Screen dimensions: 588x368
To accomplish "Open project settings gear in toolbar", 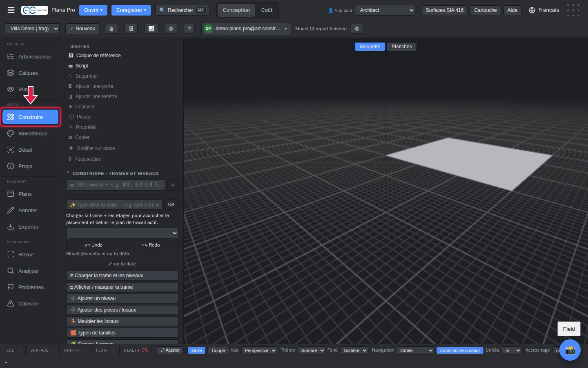I will pos(171,29).
